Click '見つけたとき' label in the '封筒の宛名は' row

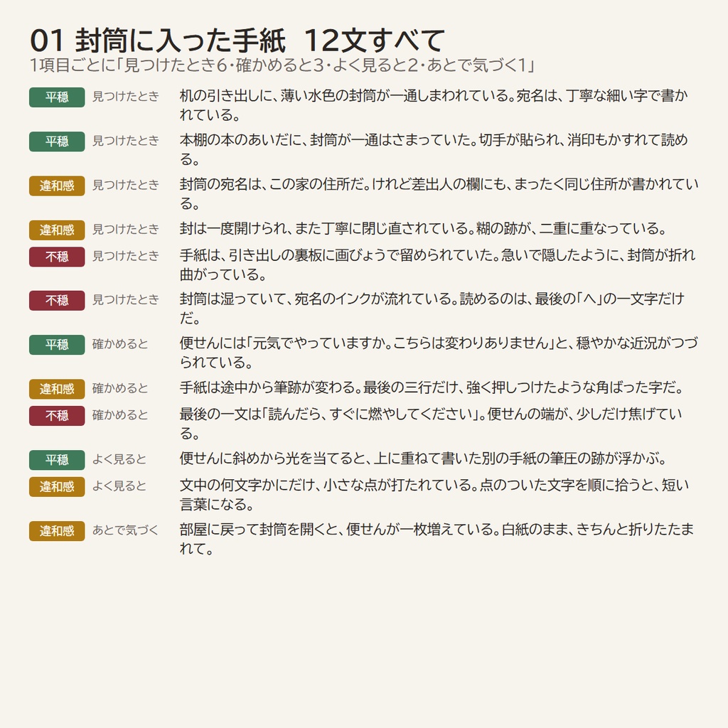[126, 185]
